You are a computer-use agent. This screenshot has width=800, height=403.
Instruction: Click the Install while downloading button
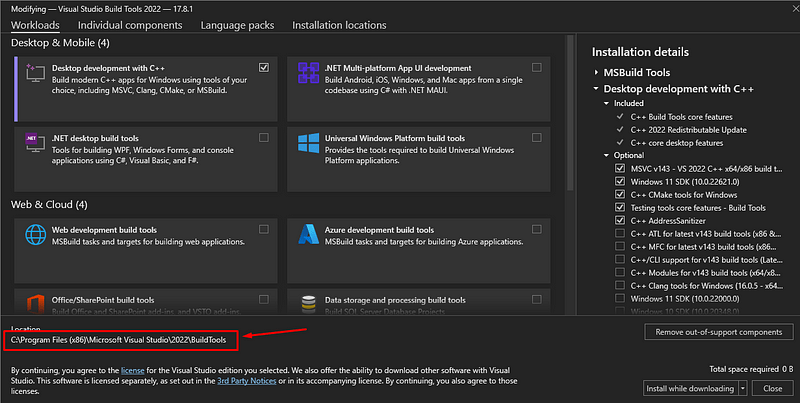[690, 388]
